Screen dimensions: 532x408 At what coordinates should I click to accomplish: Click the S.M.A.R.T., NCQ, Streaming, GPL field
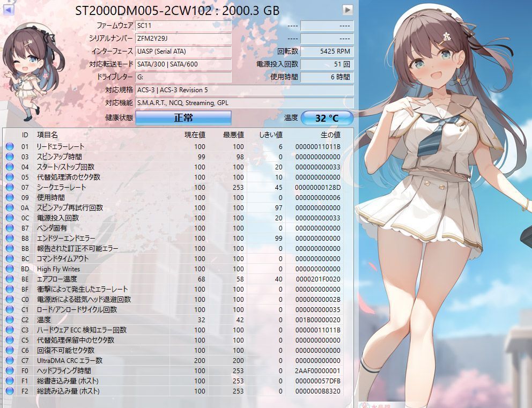click(245, 103)
